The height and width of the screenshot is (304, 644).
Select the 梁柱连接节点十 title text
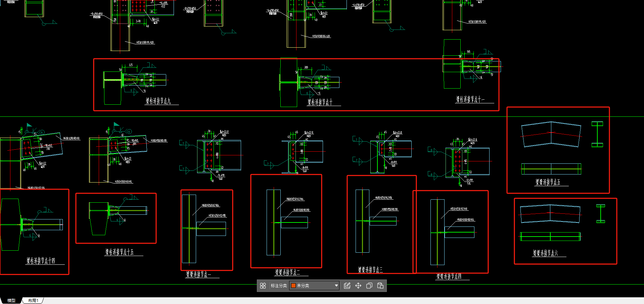320,102
